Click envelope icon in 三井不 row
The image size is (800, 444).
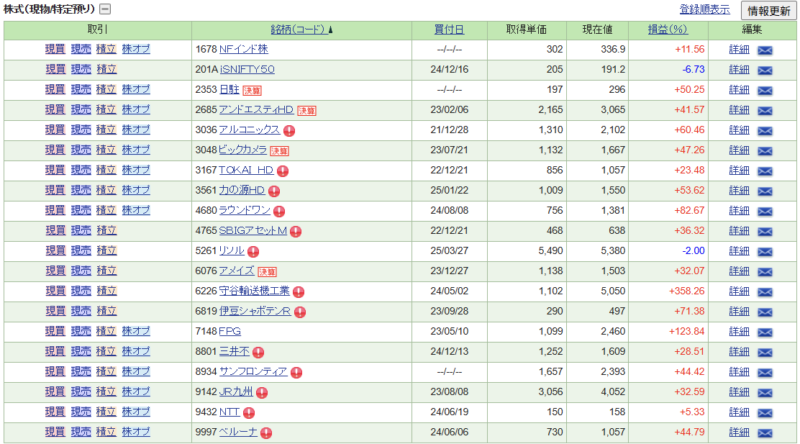click(765, 352)
